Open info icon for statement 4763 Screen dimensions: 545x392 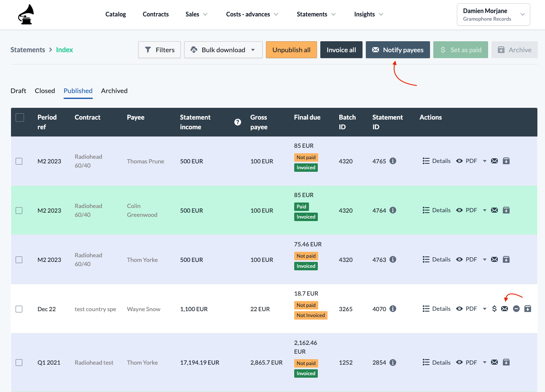(x=393, y=259)
